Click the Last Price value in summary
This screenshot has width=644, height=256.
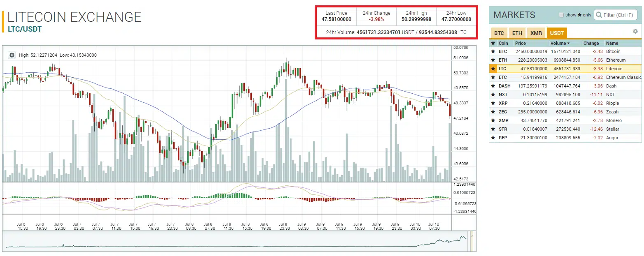click(336, 19)
